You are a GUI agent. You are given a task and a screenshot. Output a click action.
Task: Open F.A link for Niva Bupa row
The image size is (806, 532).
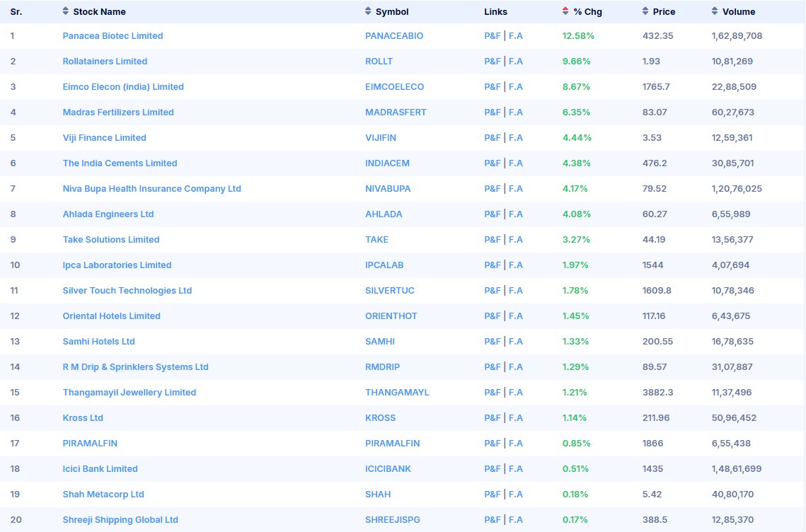516,189
